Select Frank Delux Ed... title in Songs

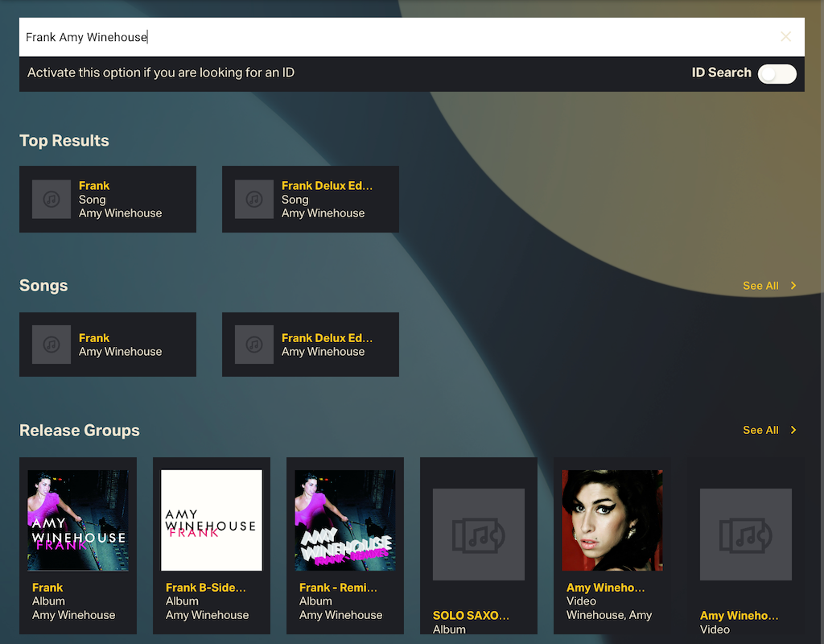[327, 338]
